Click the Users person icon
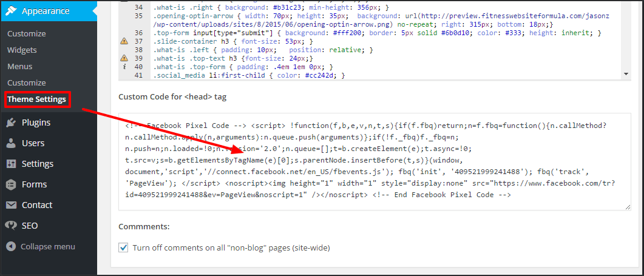The image size is (644, 276). point(12,143)
